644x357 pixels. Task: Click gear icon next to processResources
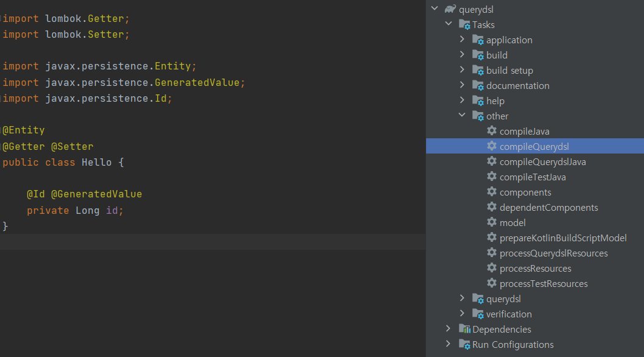[x=492, y=268]
